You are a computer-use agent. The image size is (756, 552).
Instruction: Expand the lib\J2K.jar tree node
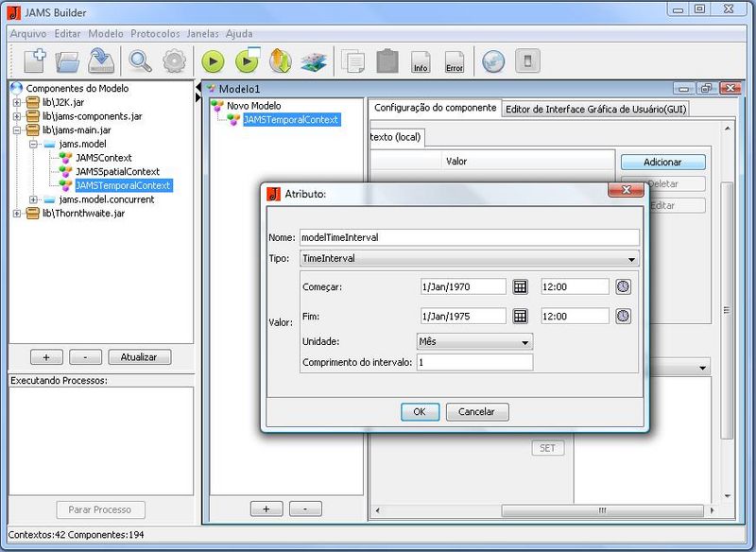pos(17,102)
